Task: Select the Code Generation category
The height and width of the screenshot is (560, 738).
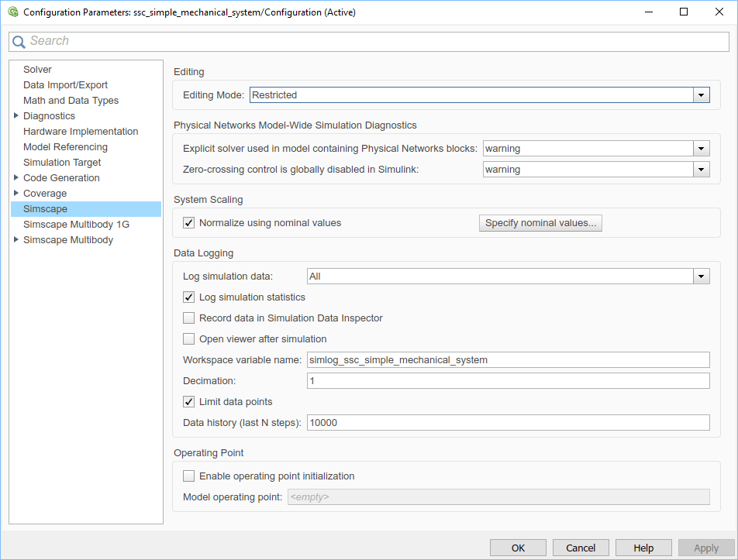Action: [61, 177]
